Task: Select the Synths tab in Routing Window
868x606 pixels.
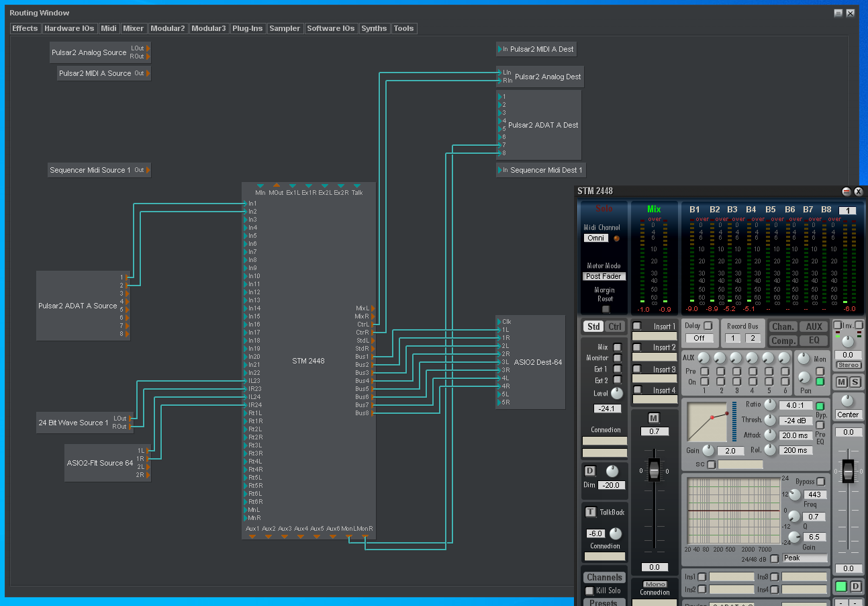Action: point(374,28)
